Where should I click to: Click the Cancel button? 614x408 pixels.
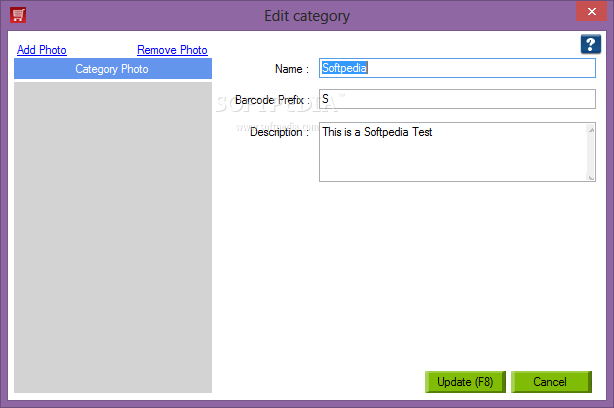tap(551, 382)
